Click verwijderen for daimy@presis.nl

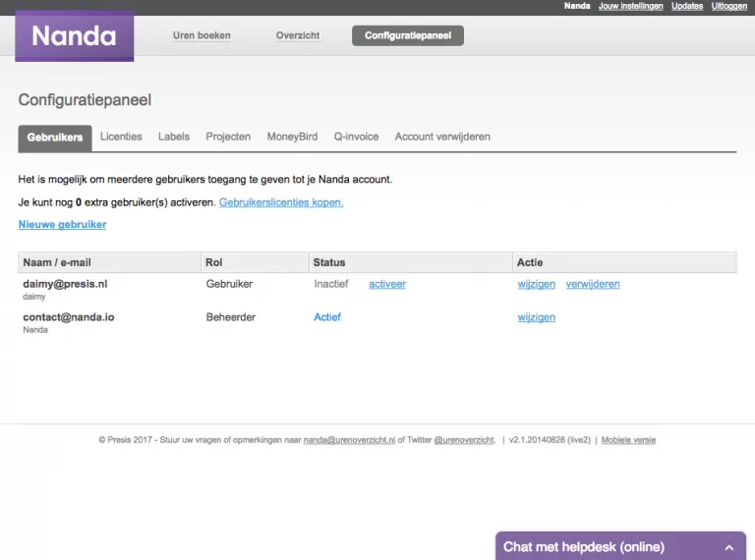click(593, 284)
